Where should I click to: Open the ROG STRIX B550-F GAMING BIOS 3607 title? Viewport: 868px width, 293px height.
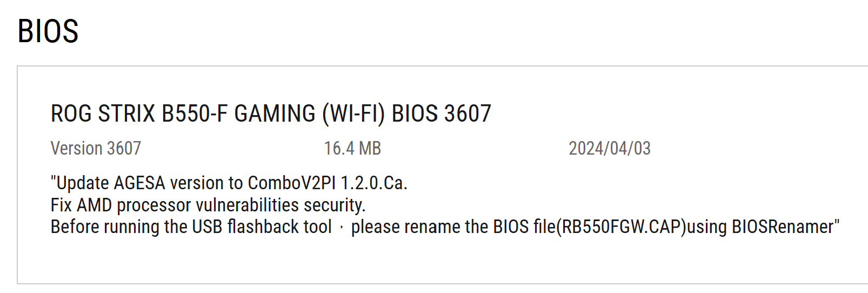click(x=271, y=114)
